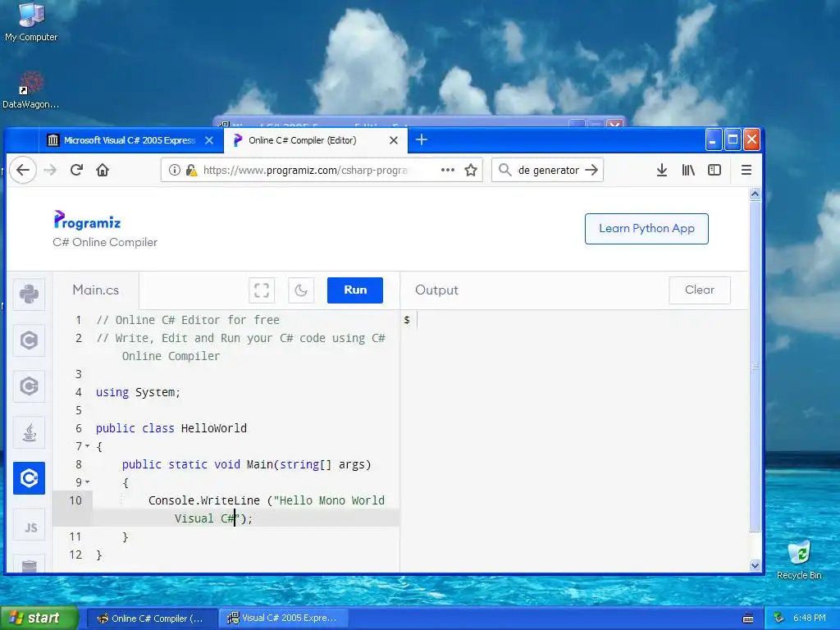
Task: Open a new browser tab
Action: [422, 139]
